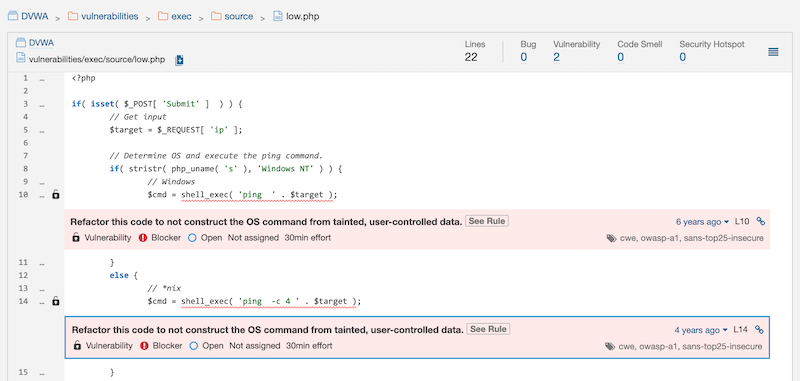
Task: Open the Blocker severity of the first issue
Action: (x=160, y=238)
